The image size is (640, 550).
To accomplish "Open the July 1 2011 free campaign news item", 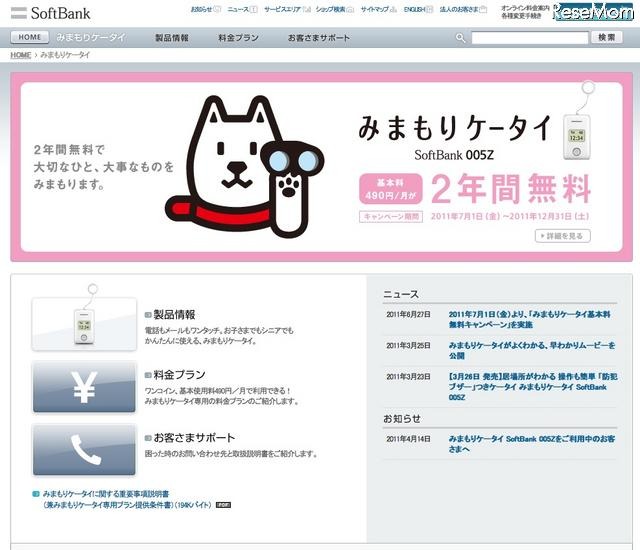I will [510, 319].
